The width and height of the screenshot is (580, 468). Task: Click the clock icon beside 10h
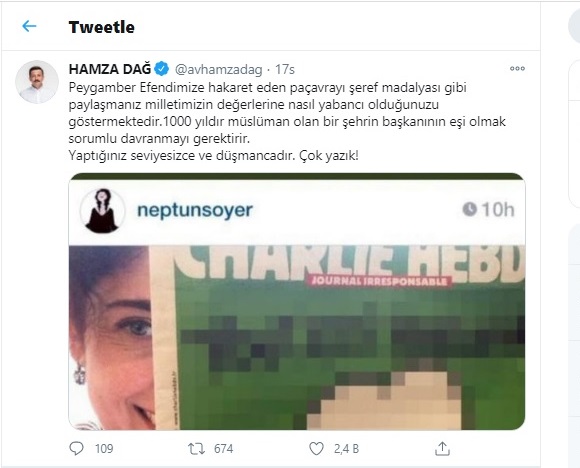(x=469, y=209)
